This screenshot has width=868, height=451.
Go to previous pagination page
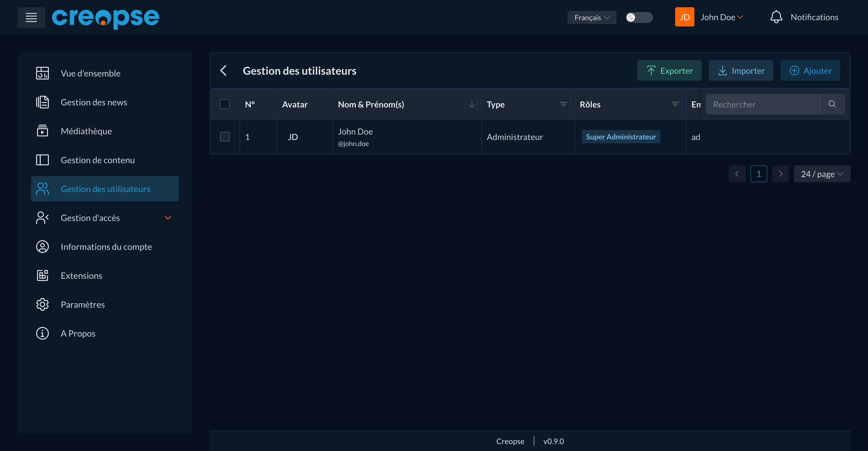click(737, 174)
